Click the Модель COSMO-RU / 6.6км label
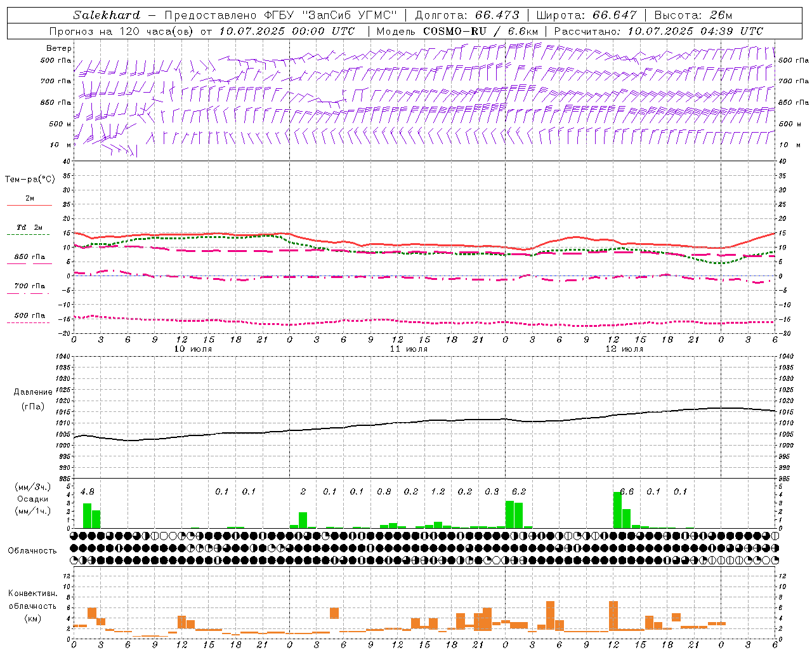The height and width of the screenshot is (650, 812). pyautogui.click(x=457, y=31)
